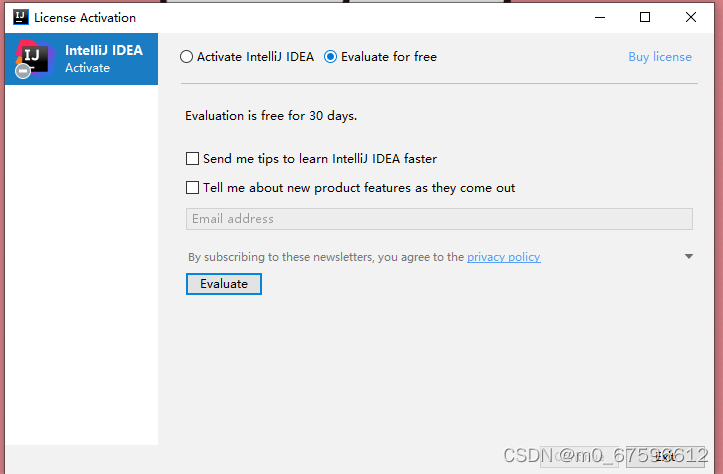Expand the newsletter details disclosure arrow
This screenshot has width=723, height=474.
[x=688, y=257]
